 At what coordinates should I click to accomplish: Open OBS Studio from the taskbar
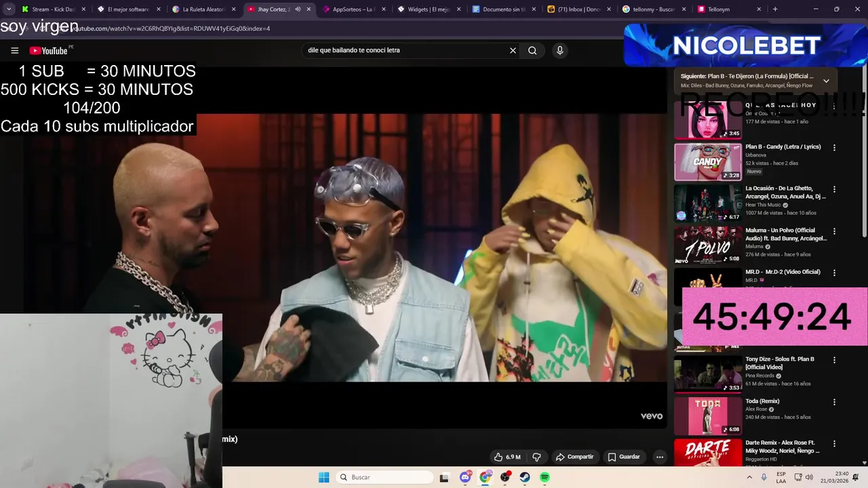coord(505,477)
